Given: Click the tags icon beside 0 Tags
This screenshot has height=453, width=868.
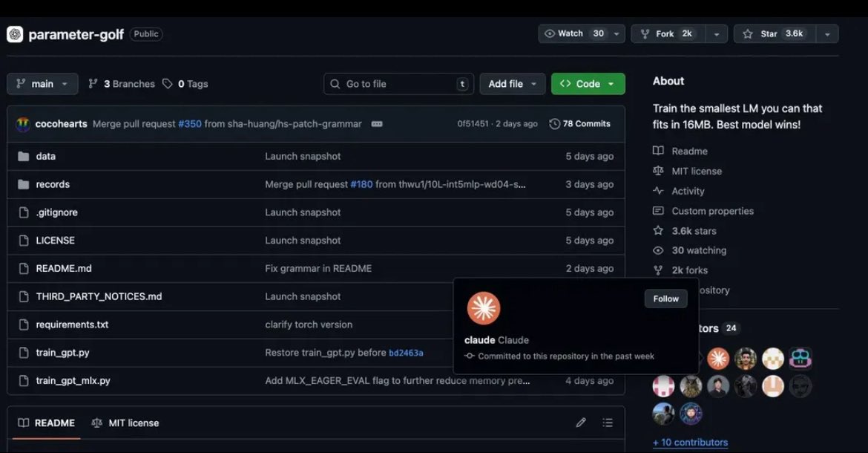Looking at the screenshot, I should coord(167,84).
